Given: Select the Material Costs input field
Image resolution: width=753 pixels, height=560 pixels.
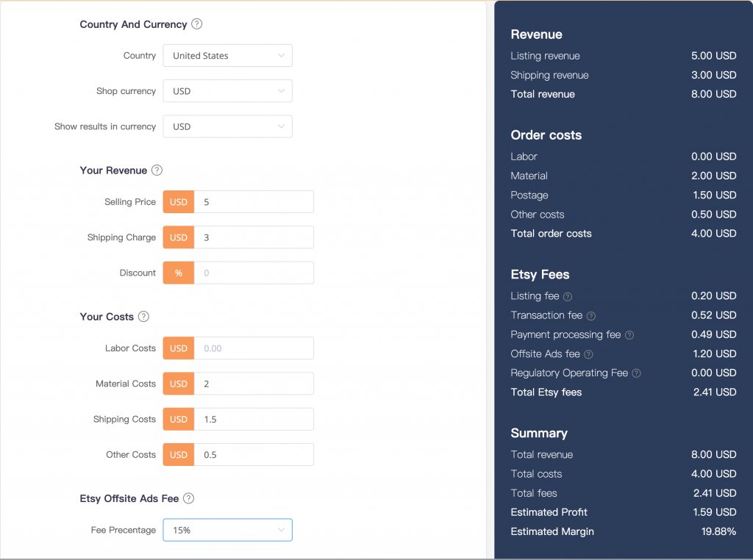Looking at the screenshot, I should click(x=253, y=384).
